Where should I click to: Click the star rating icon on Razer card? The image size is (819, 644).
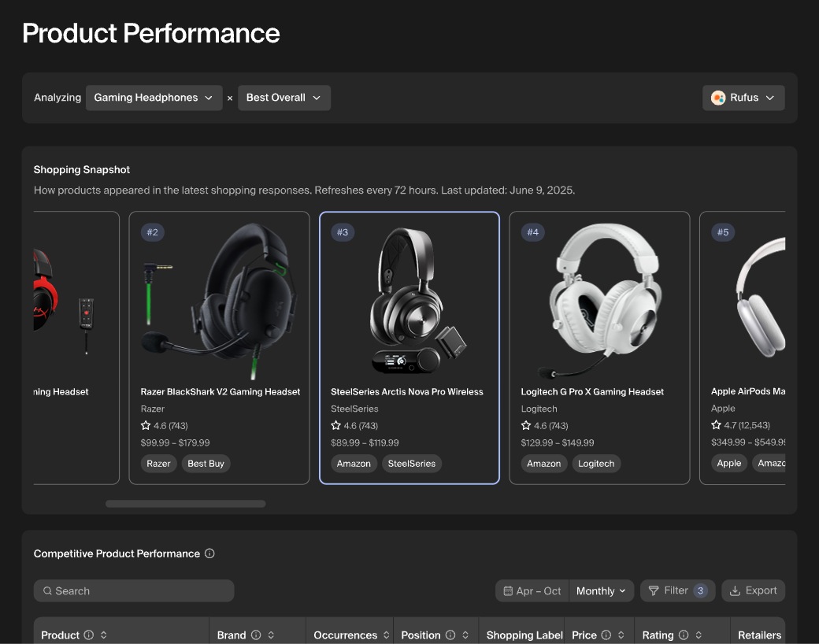click(146, 426)
